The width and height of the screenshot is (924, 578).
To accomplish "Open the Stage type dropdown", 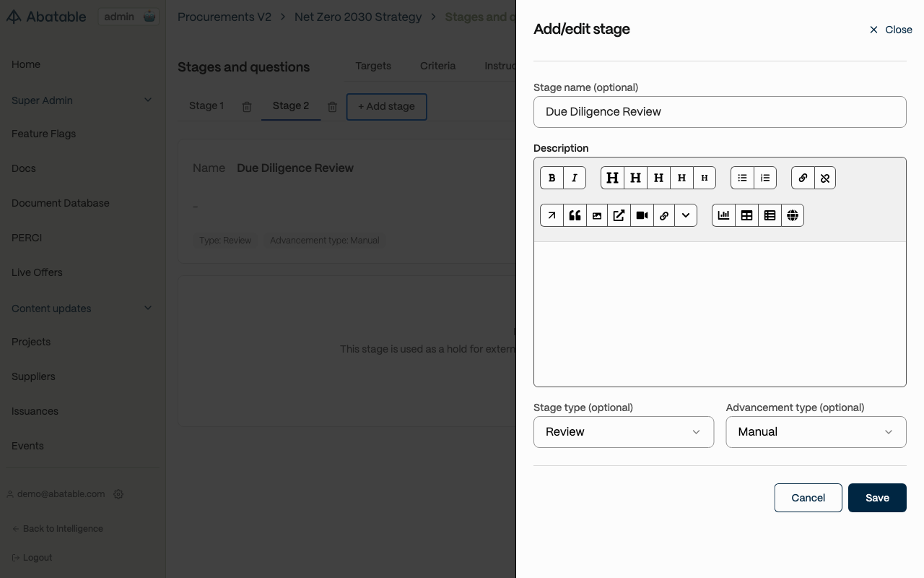I will [x=624, y=432].
